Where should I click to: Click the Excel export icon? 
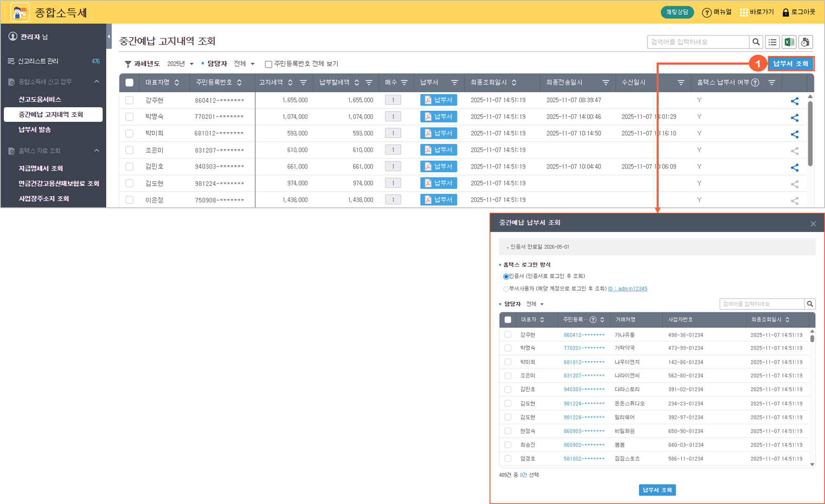pyautogui.click(x=789, y=42)
